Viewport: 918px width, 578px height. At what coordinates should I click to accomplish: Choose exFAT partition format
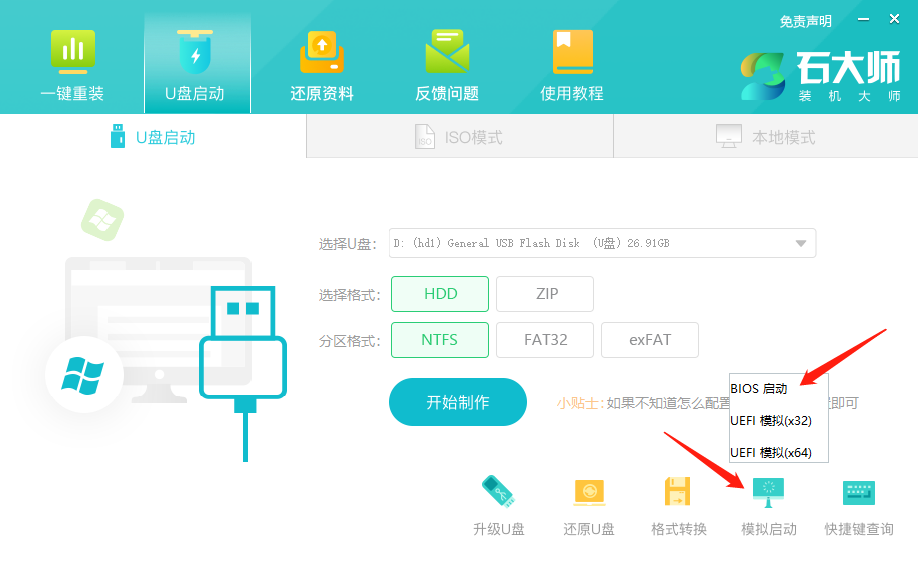pyautogui.click(x=649, y=340)
